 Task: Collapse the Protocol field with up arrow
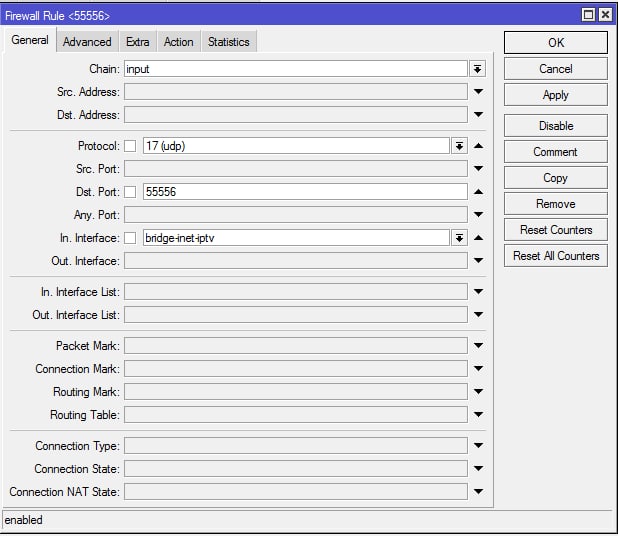coord(478,146)
